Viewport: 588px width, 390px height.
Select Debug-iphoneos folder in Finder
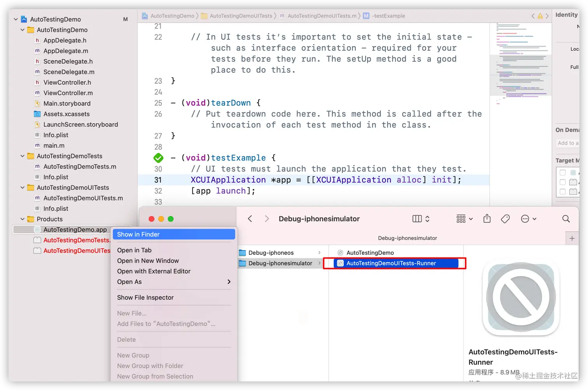point(280,253)
